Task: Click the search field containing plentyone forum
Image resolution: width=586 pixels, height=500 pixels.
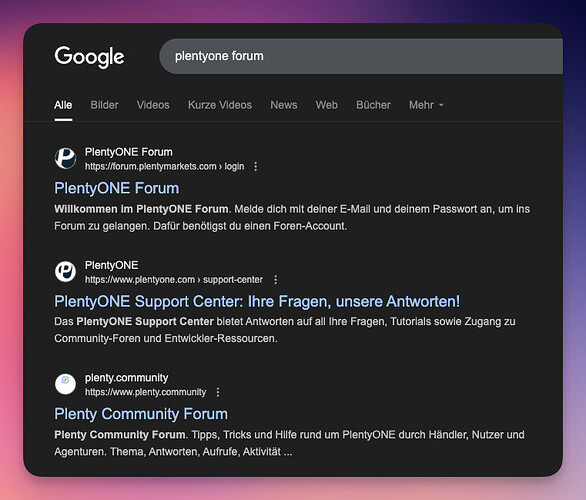Action: coord(361,56)
